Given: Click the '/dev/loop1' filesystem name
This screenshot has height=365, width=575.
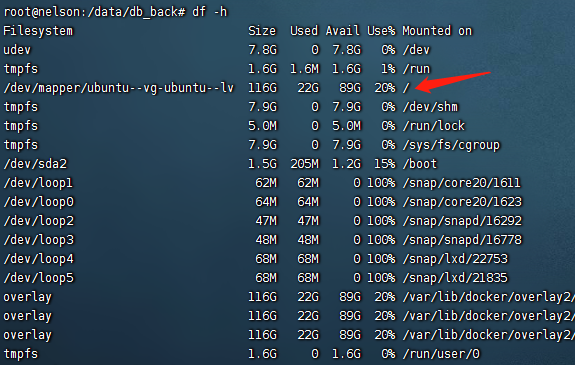Looking at the screenshot, I should coord(38,183).
